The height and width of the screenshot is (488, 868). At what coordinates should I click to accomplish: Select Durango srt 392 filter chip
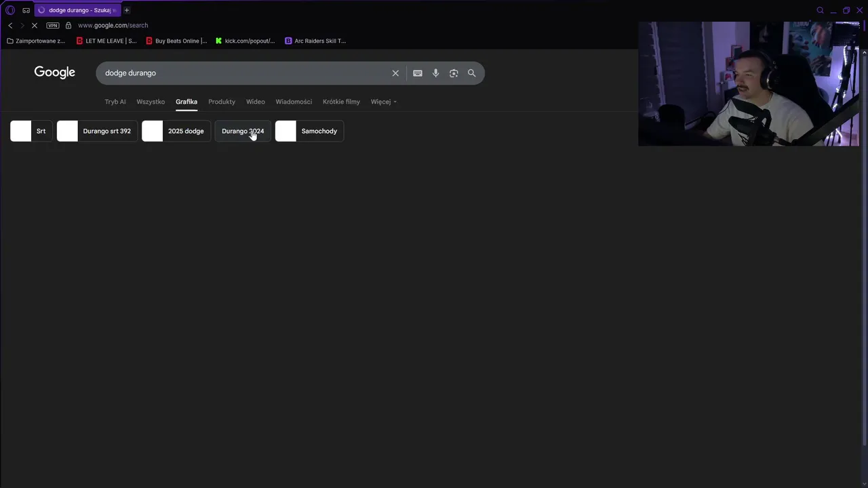[x=97, y=131]
